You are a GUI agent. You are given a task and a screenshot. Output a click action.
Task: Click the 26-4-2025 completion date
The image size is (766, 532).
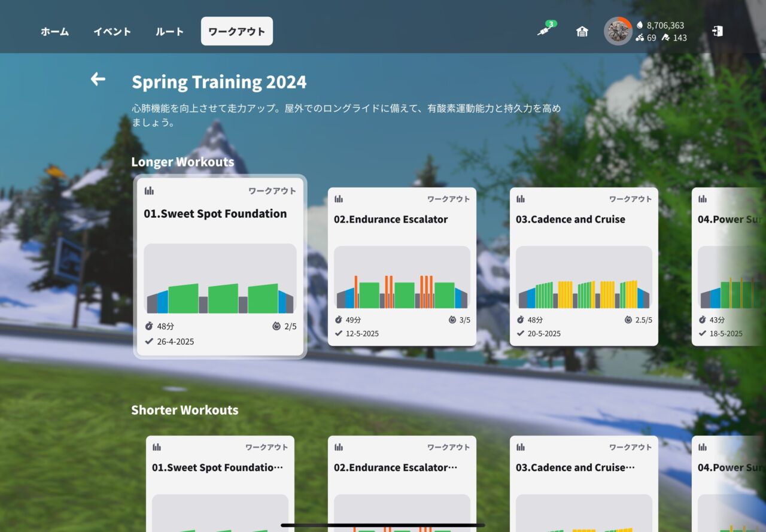click(x=175, y=342)
